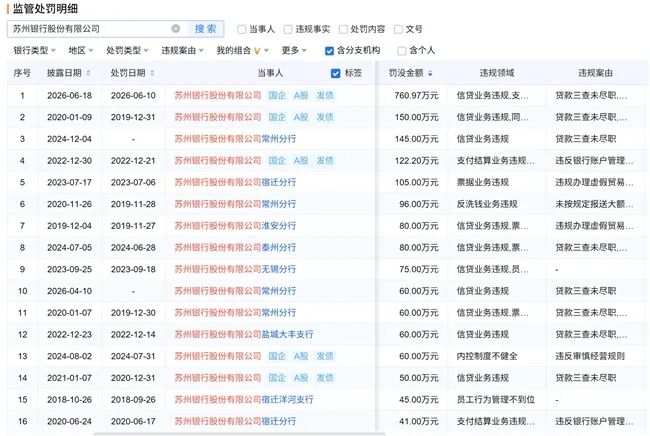Image resolution: width=650 pixels, height=436 pixels.
Task: Click the A股 tag in row 2
Action: tap(301, 117)
